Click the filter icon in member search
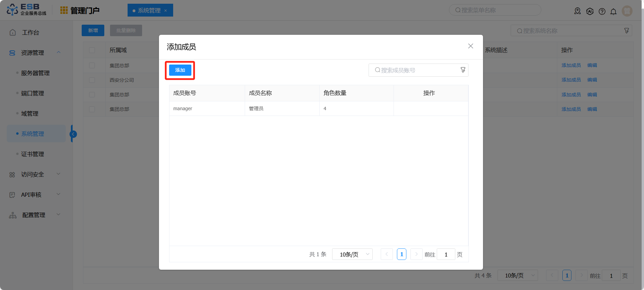 click(x=463, y=70)
